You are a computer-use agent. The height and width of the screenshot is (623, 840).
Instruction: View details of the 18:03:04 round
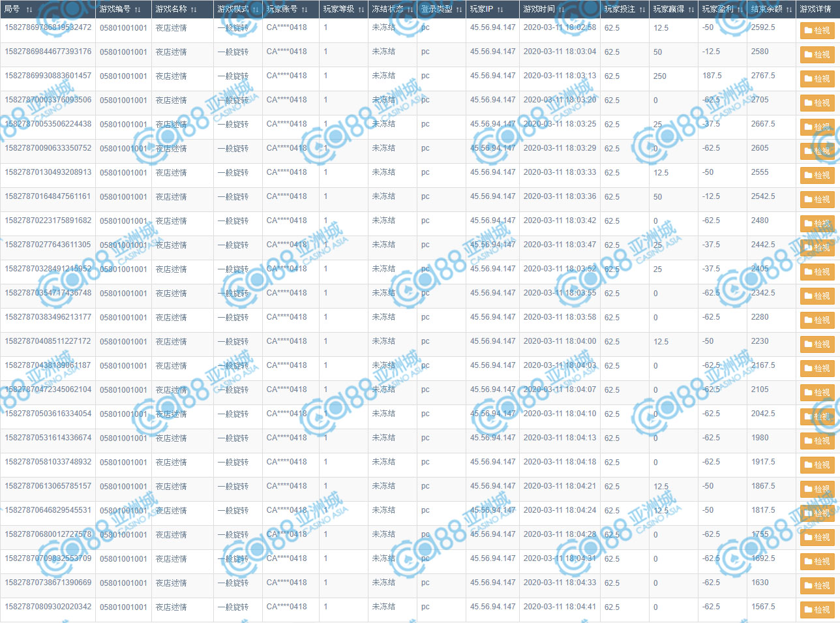coord(817,55)
